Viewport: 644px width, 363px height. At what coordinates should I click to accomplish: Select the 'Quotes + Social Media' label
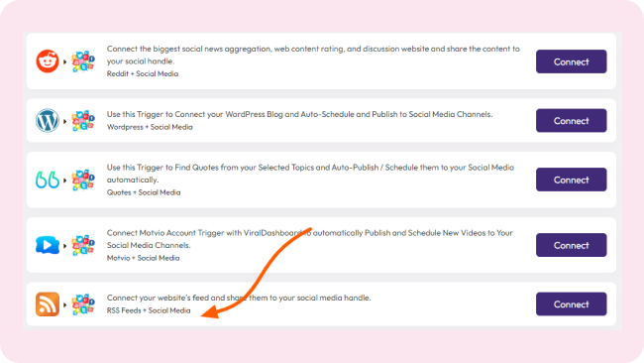144,192
